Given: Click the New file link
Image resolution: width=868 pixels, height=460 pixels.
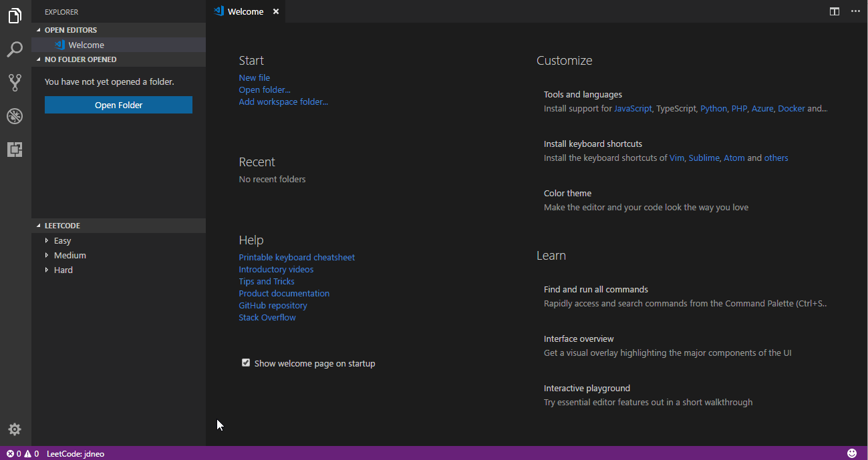Looking at the screenshot, I should [x=254, y=77].
